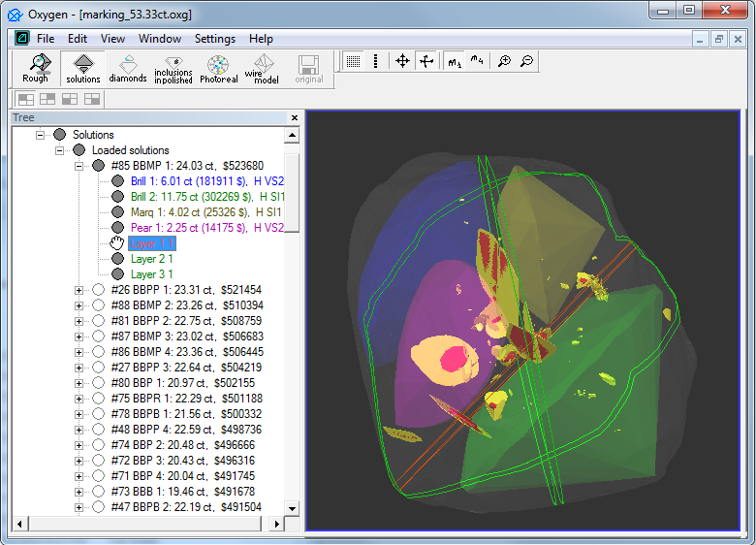Click the zoom out magnifier icon
The height and width of the screenshot is (545, 756).
(x=526, y=61)
